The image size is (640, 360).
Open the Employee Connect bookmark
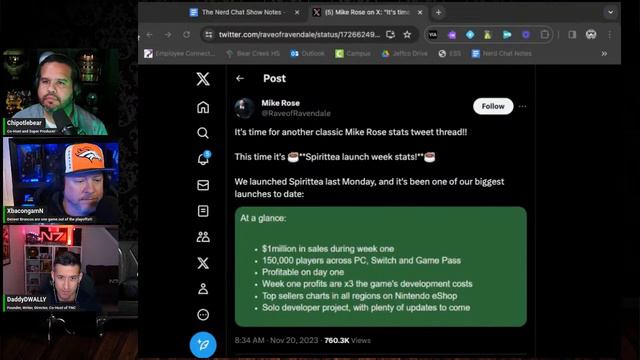click(180, 53)
